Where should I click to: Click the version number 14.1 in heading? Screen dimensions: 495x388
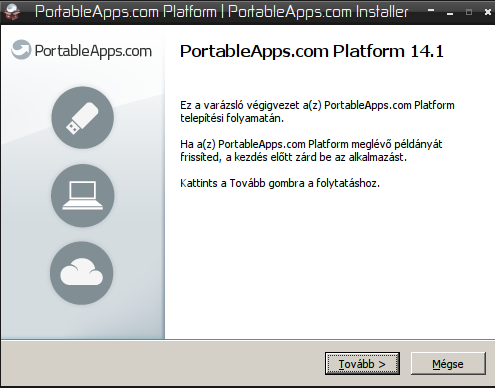(x=427, y=51)
